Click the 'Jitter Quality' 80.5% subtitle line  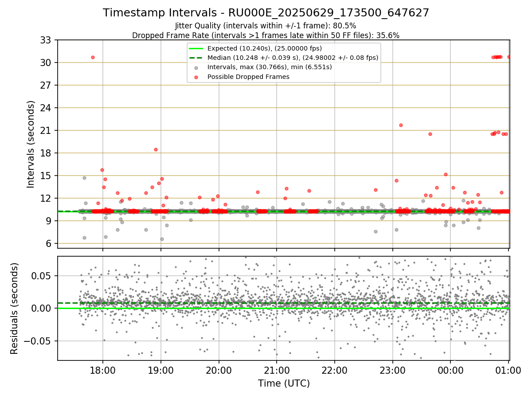point(266,26)
